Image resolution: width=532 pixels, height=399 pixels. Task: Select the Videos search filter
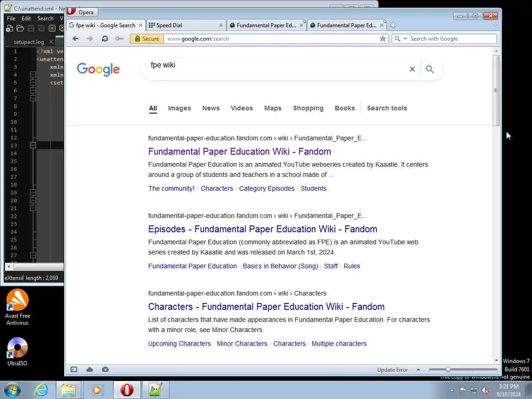point(242,108)
